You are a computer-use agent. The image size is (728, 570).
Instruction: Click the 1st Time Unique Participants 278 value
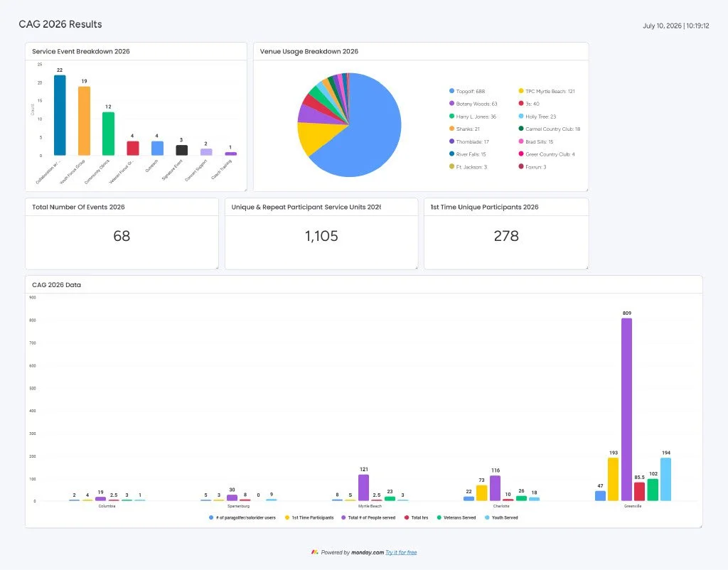[x=506, y=236]
